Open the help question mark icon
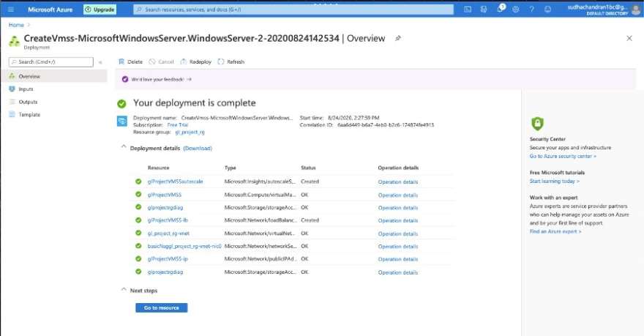Viewport: 644px width, 336px height. tap(531, 9)
